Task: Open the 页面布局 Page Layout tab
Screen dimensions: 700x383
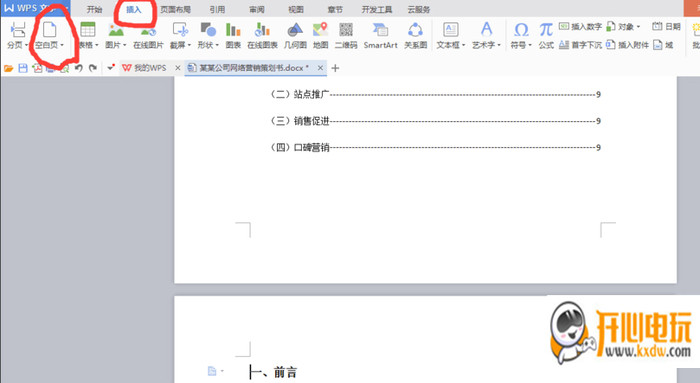Action: 175,9
